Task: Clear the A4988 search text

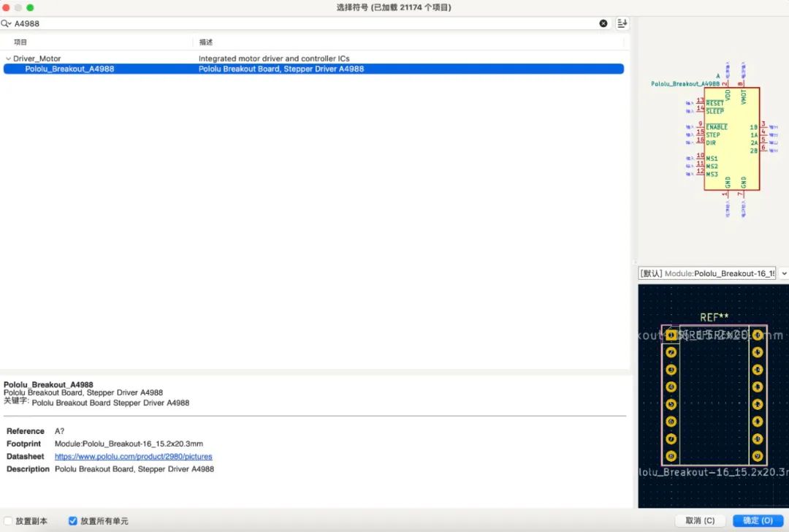Action: (603, 23)
